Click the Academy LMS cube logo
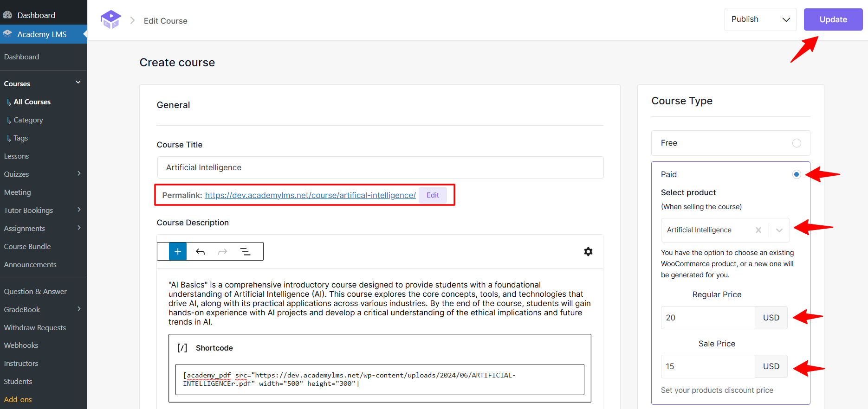868x409 pixels. click(x=111, y=19)
